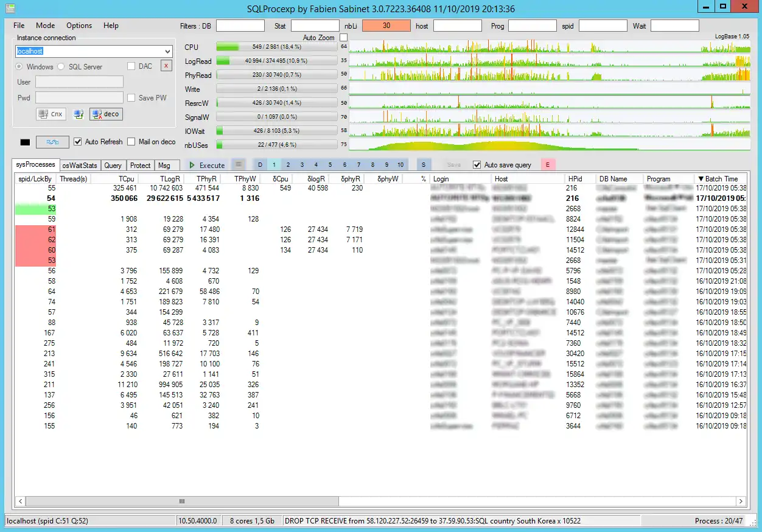Open the Help menu
Viewport: 762px width, 532px height.
coord(111,26)
